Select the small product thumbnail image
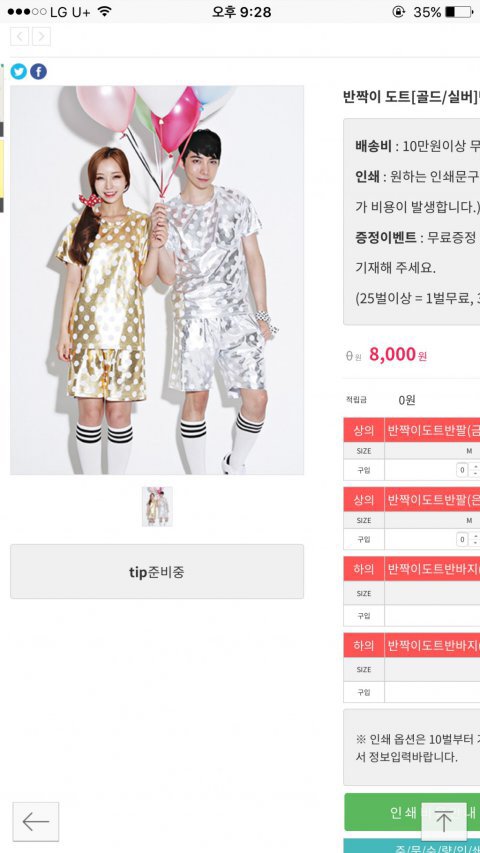 pos(157,506)
